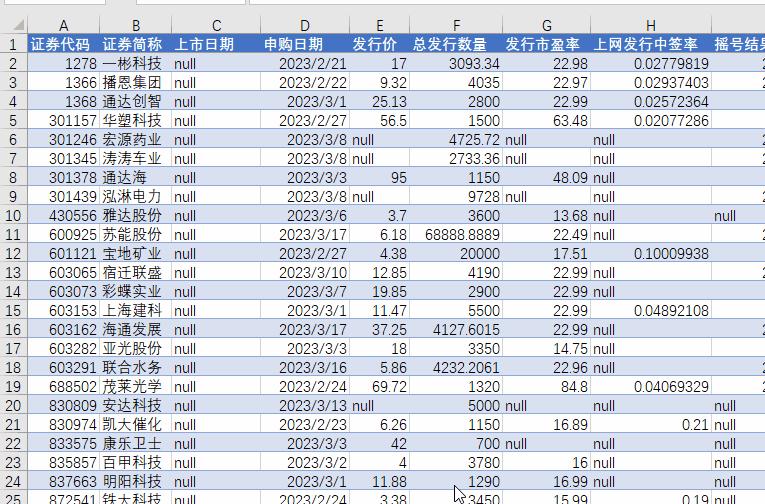
Task: Select cell with 通达海
Action: 136,178
